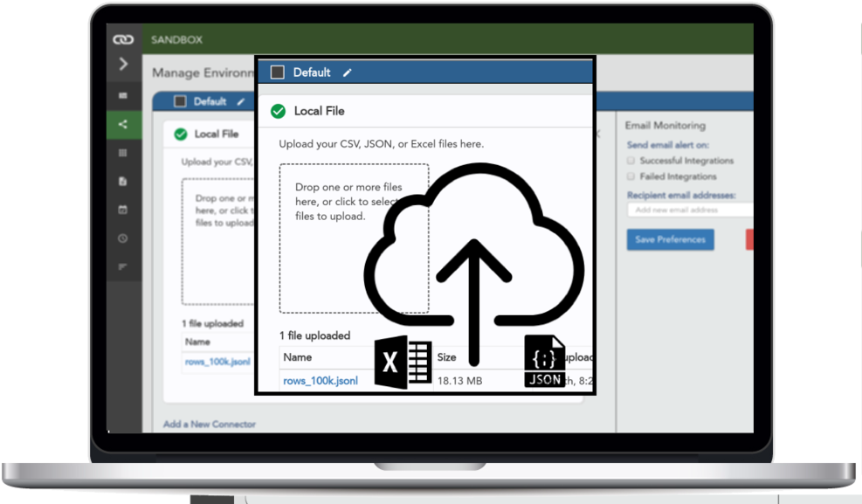
Task: Click the chain-link logo in the top-left corner
Action: (x=123, y=39)
